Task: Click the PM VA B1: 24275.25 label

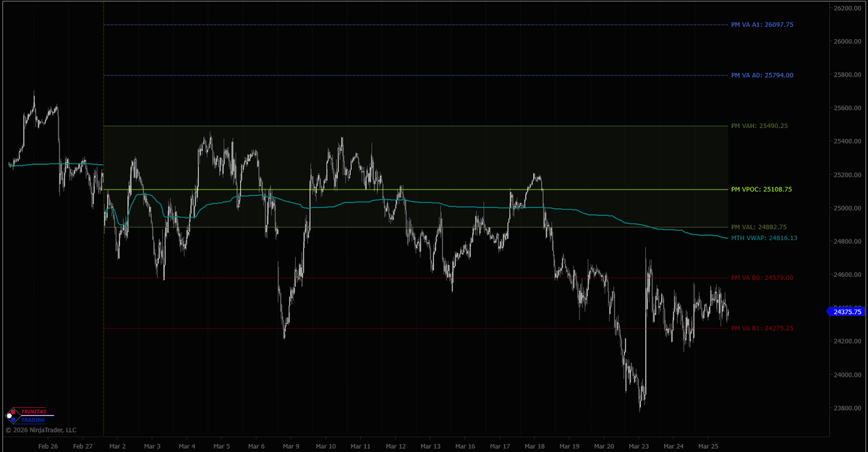Action: [x=762, y=328]
